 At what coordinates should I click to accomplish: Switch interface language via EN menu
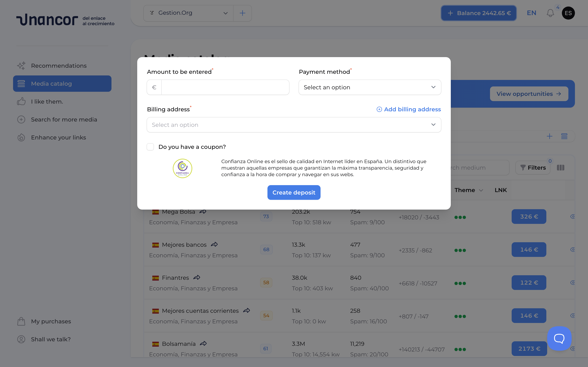[x=531, y=13]
